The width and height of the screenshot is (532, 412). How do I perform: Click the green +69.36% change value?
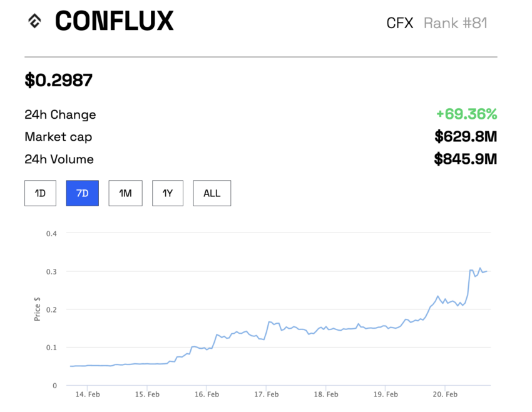(466, 114)
